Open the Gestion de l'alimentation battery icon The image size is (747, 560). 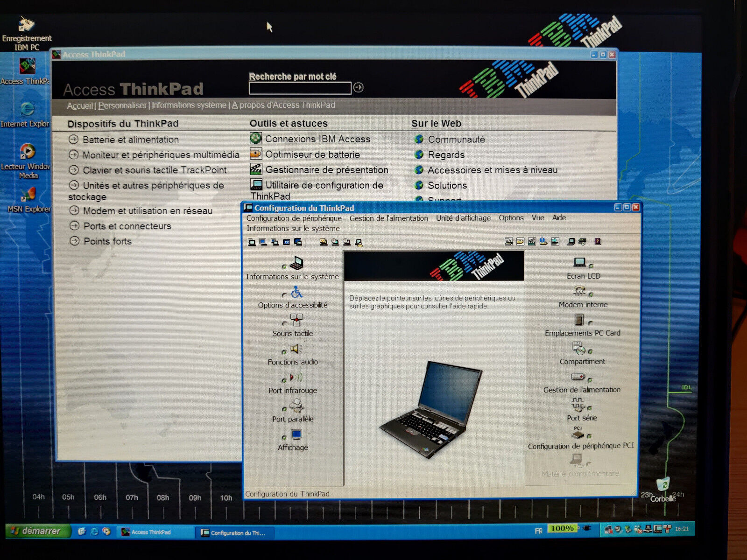(x=578, y=377)
